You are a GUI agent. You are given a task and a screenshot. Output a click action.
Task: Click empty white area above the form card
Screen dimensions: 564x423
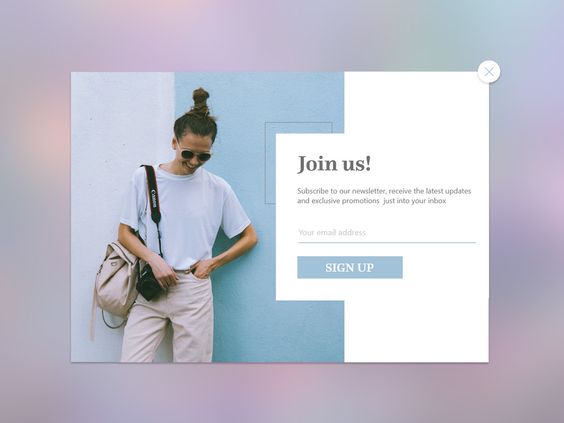tap(416, 103)
